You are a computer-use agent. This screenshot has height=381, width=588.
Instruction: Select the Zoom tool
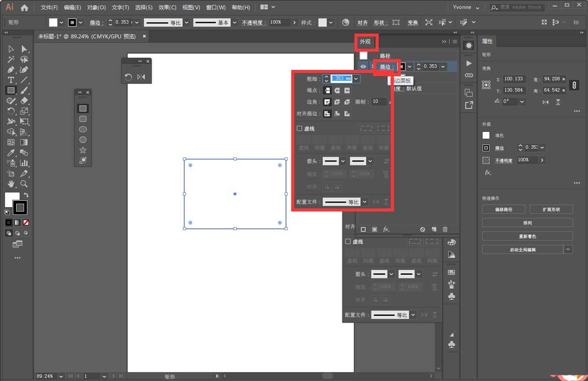[24, 184]
